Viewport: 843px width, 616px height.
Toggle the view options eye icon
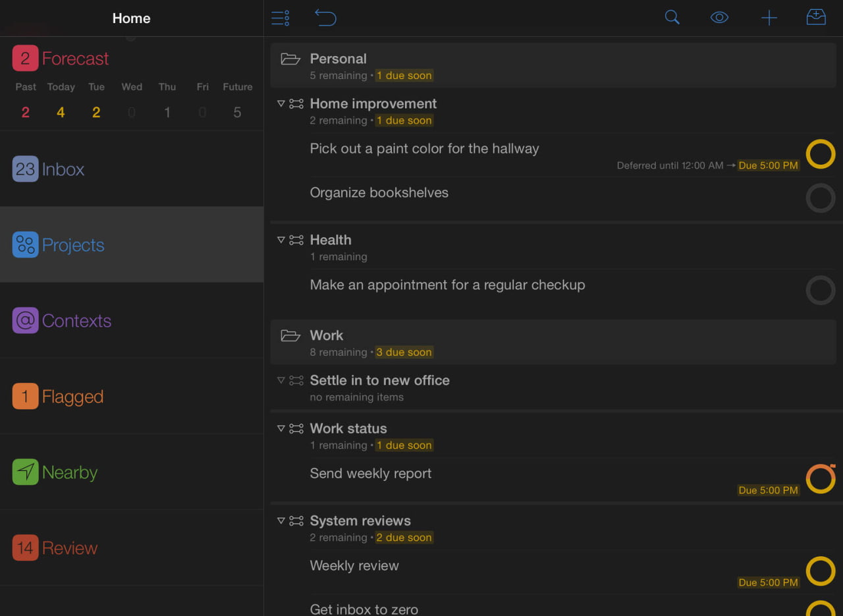tap(719, 18)
